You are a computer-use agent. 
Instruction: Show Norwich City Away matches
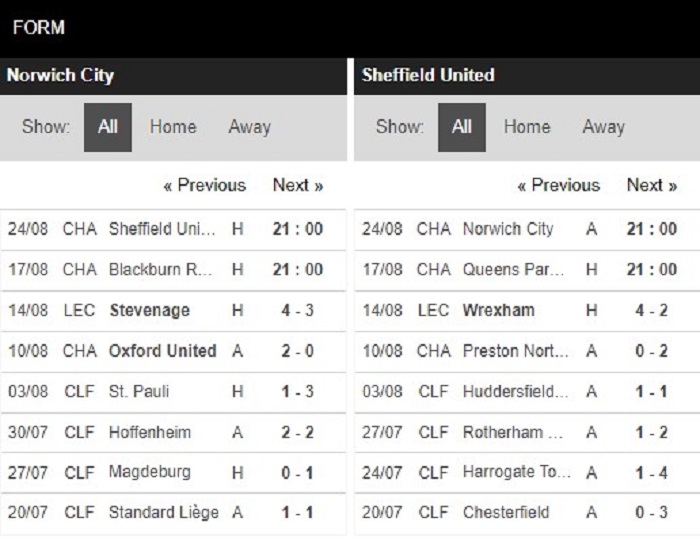[250, 127]
